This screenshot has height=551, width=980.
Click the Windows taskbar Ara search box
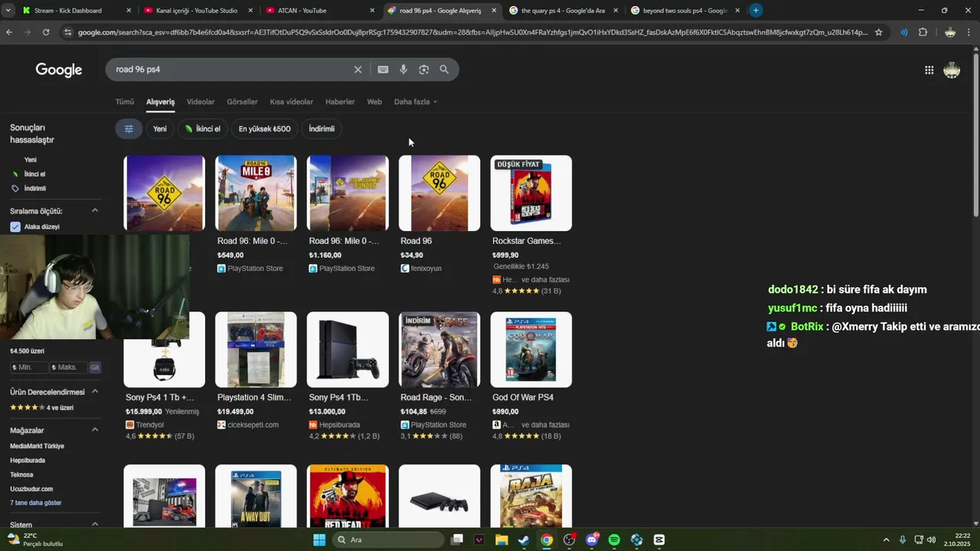(x=387, y=540)
